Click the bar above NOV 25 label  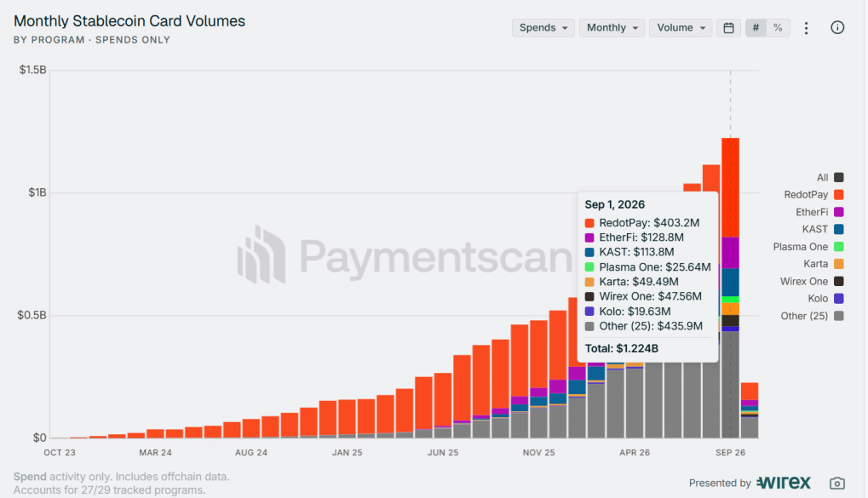pos(538,379)
